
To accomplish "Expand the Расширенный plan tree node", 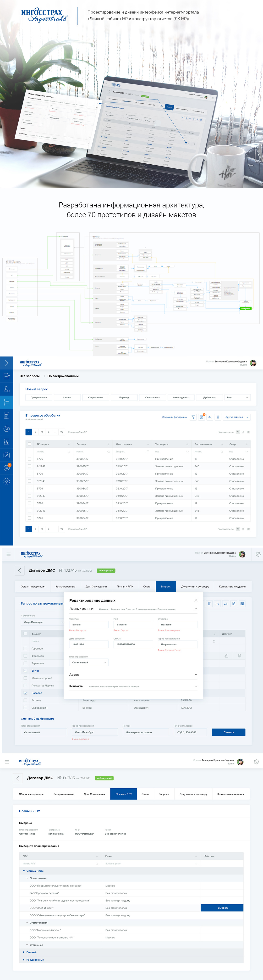I will point(24,960).
